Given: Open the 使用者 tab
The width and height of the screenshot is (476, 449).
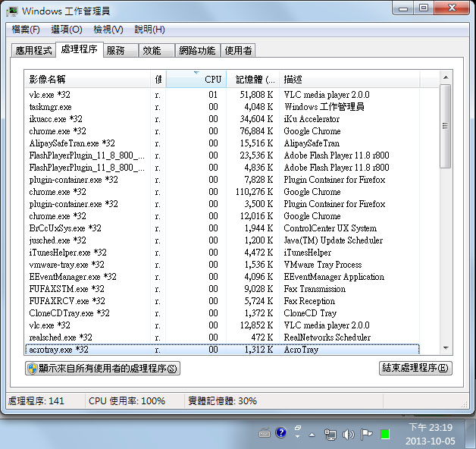Looking at the screenshot, I should 238,50.
